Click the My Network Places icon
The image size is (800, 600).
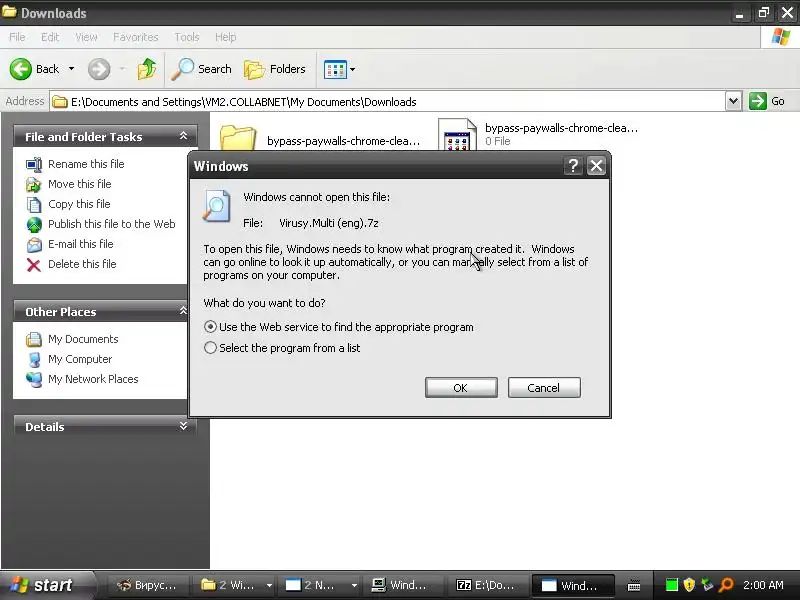tap(34, 380)
